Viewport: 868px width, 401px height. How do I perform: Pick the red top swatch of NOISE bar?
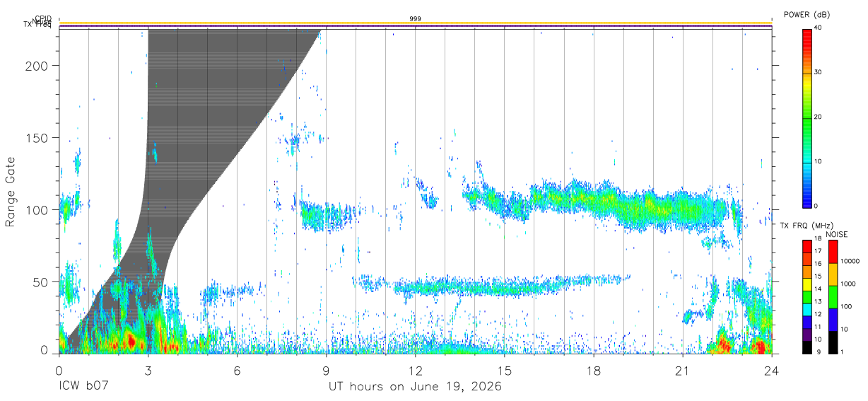(x=832, y=252)
